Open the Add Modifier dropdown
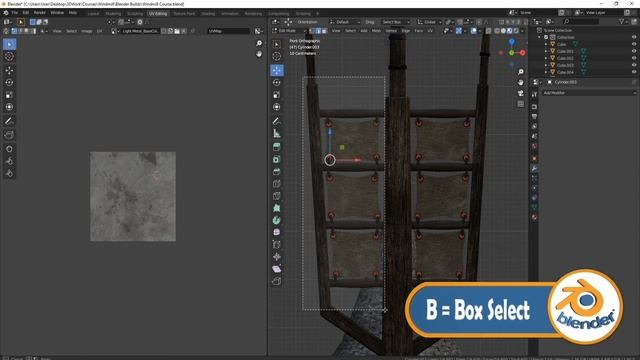The image size is (640, 360). click(589, 93)
